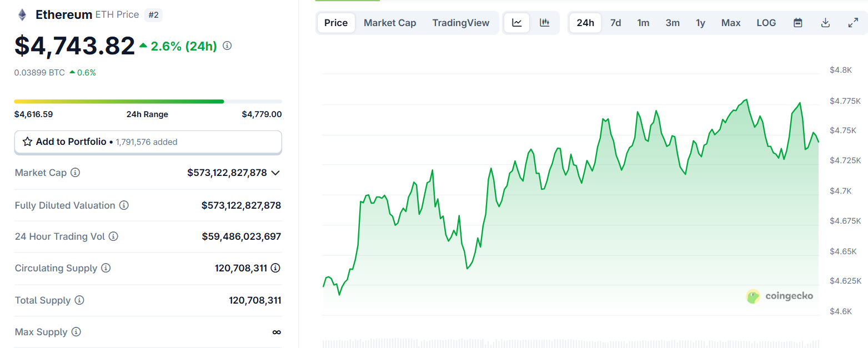This screenshot has width=868, height=348.
Task: Click the $4.6K axis label
Action: tap(841, 311)
